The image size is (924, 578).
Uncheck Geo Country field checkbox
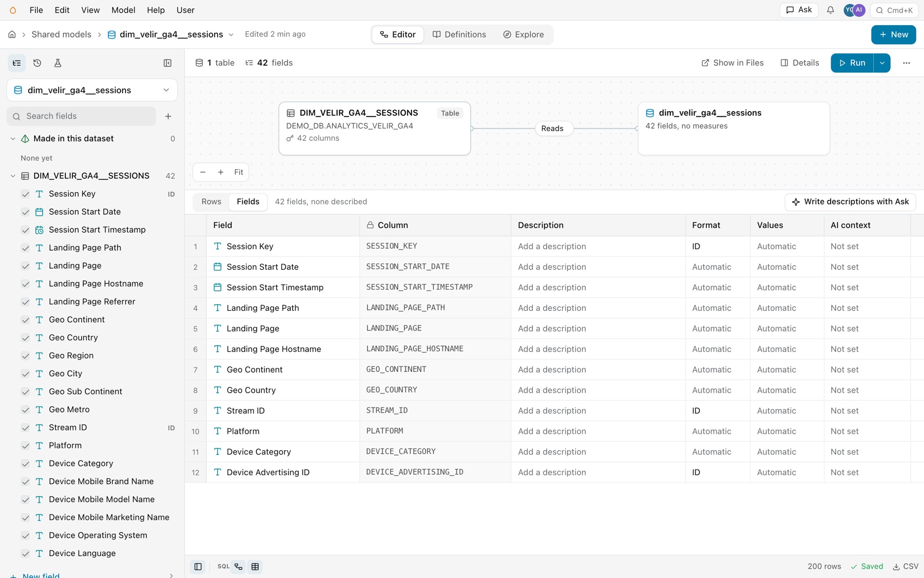pos(25,338)
